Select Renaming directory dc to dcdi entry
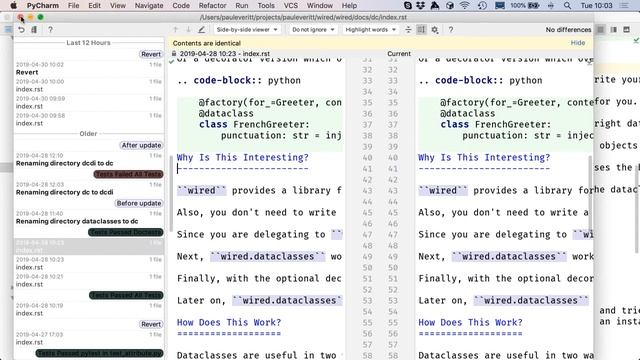640x360 pixels. [x=89, y=189]
